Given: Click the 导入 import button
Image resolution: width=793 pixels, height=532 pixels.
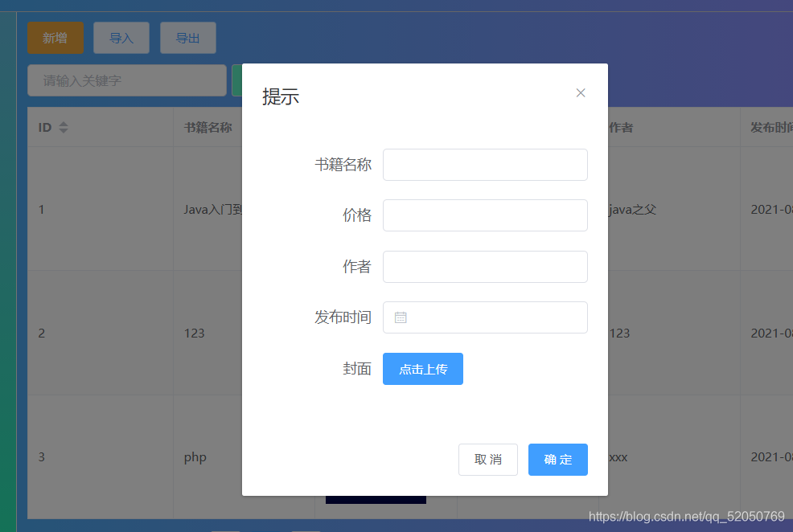Looking at the screenshot, I should pyautogui.click(x=121, y=38).
